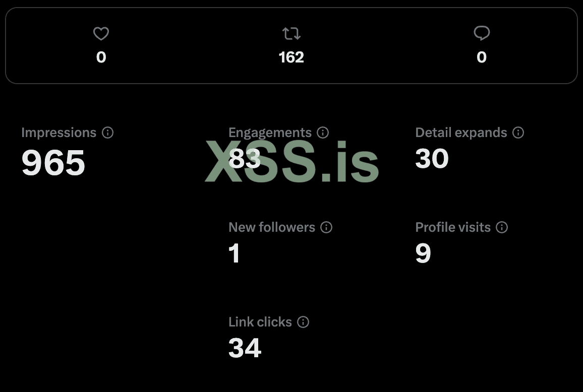This screenshot has height=392, width=583.
Task: Click the reply speech bubble icon
Action: pos(482,33)
